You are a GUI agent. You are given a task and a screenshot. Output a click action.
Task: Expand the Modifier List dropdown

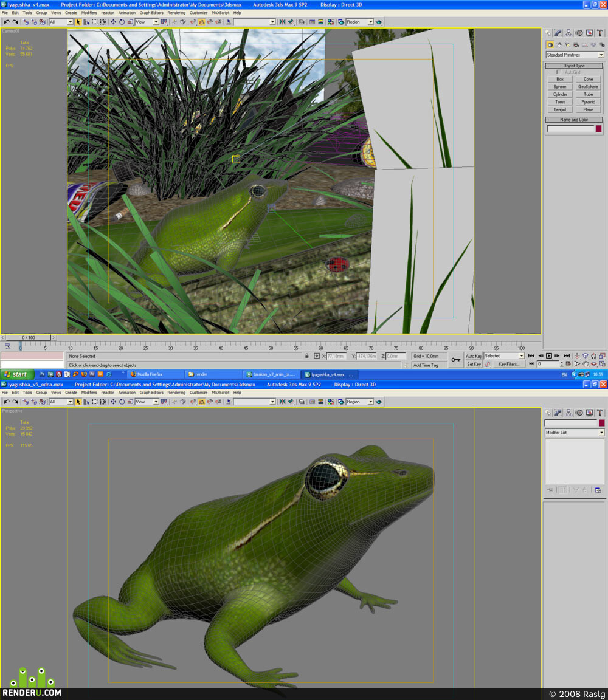click(x=575, y=433)
